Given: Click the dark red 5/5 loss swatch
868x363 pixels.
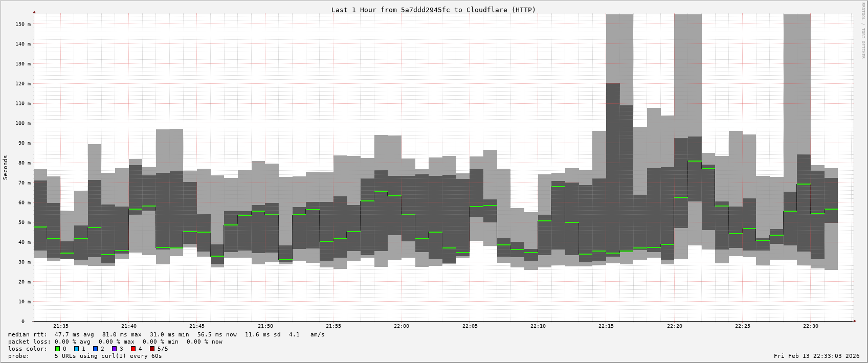Looking at the screenshot, I should pyautogui.click(x=152, y=349).
